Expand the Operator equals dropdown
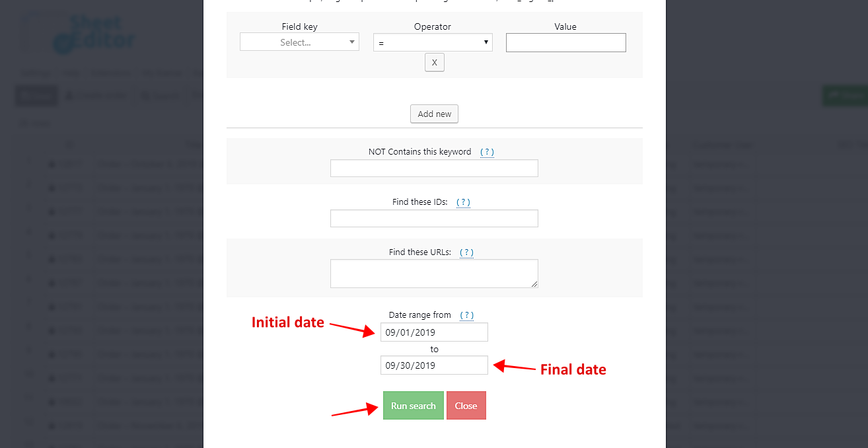This screenshot has width=868, height=448. 433,42
